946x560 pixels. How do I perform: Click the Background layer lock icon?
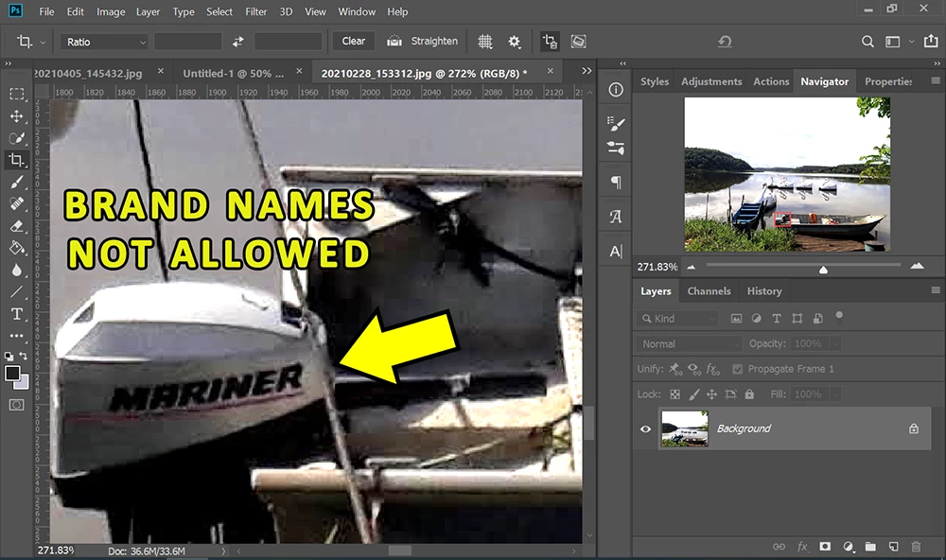click(914, 429)
